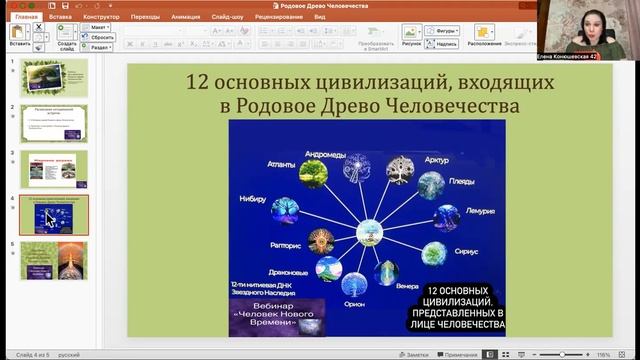Toggle underline formatting
The height and width of the screenshot is (360, 640).
pyautogui.click(x=155, y=44)
